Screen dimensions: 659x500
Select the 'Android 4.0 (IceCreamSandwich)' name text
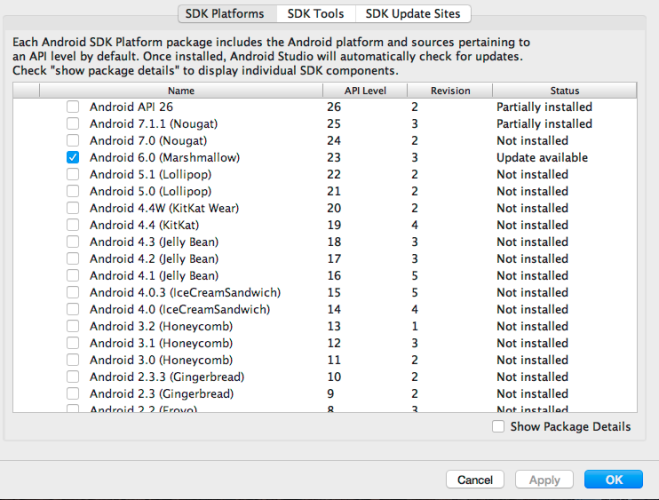[x=179, y=309]
